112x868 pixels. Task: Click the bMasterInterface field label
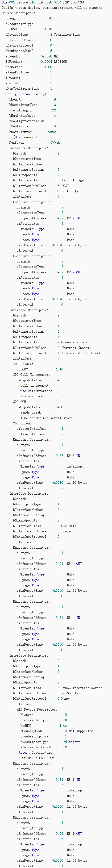32,429
